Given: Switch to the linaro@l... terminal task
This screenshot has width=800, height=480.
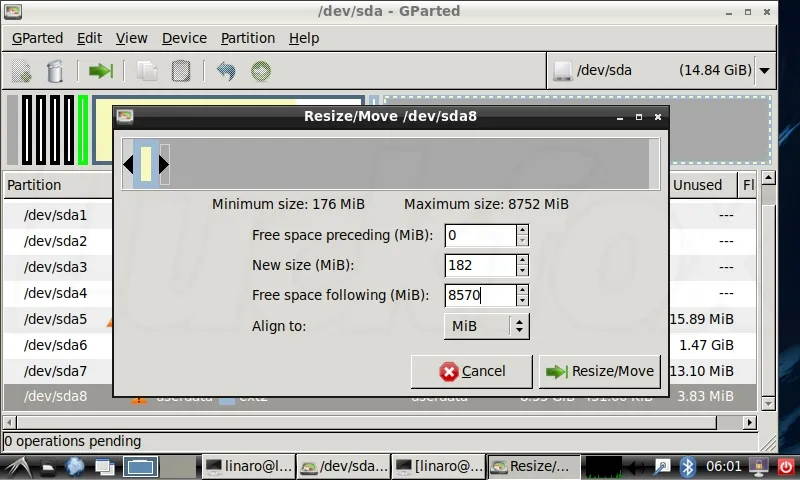Looking at the screenshot, I should (248, 466).
